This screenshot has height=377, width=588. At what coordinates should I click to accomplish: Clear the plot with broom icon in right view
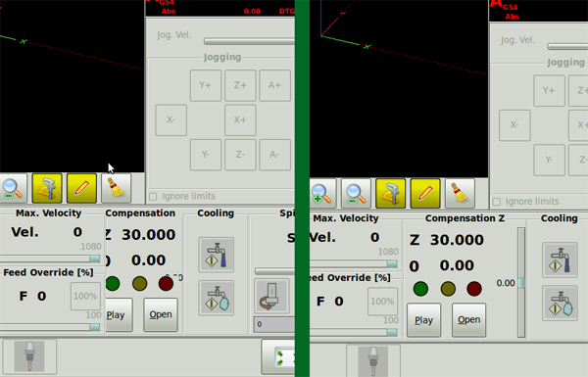point(460,194)
